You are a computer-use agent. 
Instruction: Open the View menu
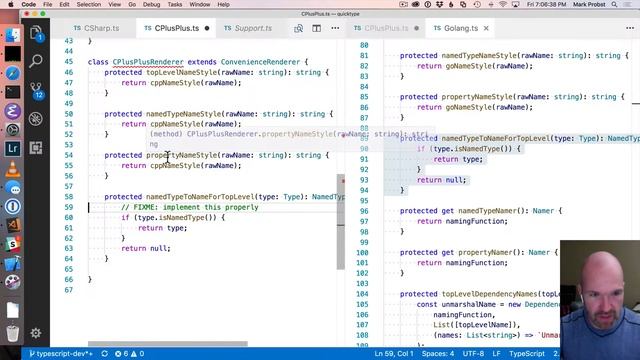[114, 4]
